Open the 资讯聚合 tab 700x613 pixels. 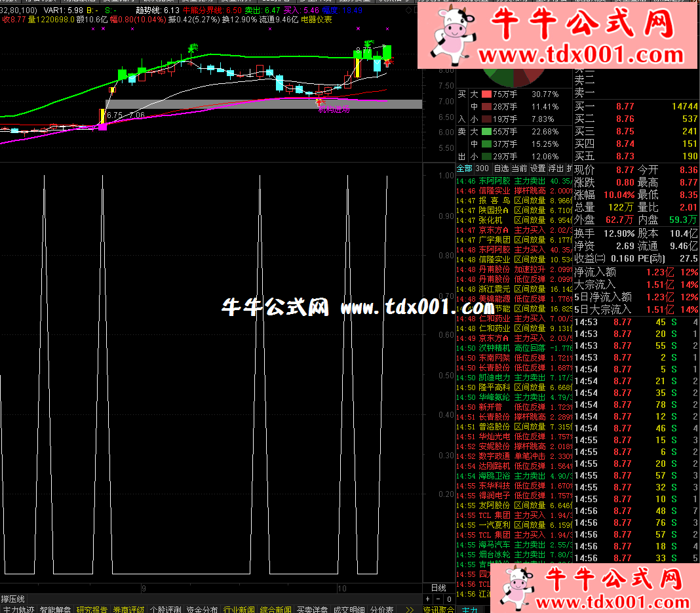click(439, 610)
